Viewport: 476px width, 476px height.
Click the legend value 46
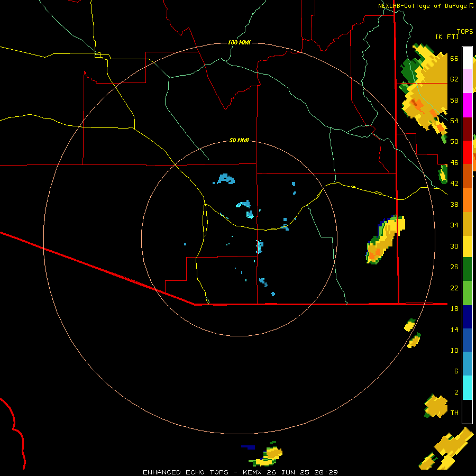tap(454, 163)
